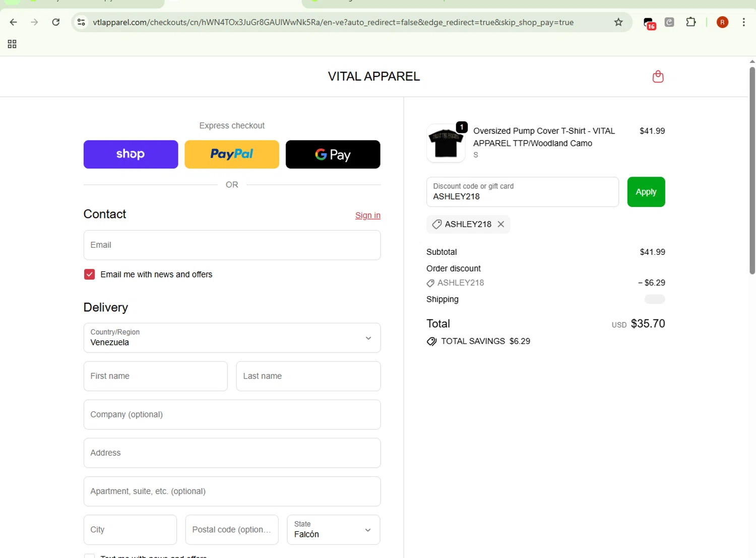Open the Sign in link
This screenshot has height=558, width=756.
click(368, 216)
